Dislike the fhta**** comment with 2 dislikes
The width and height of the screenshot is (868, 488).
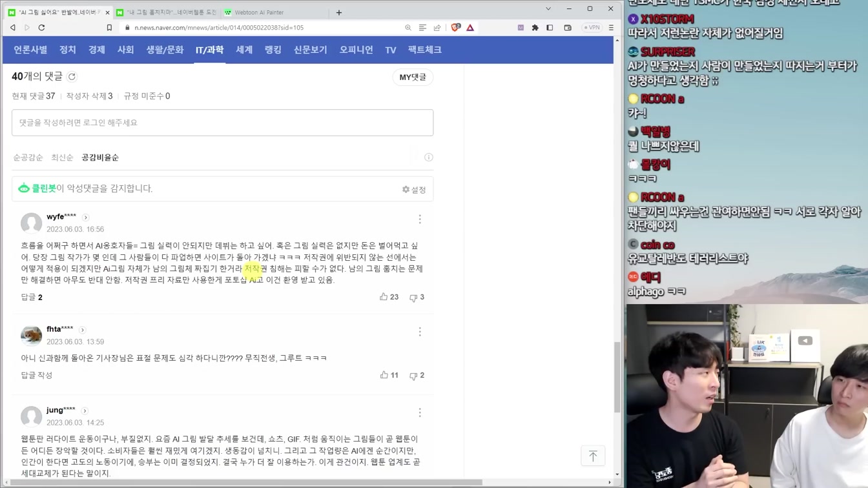417,376
